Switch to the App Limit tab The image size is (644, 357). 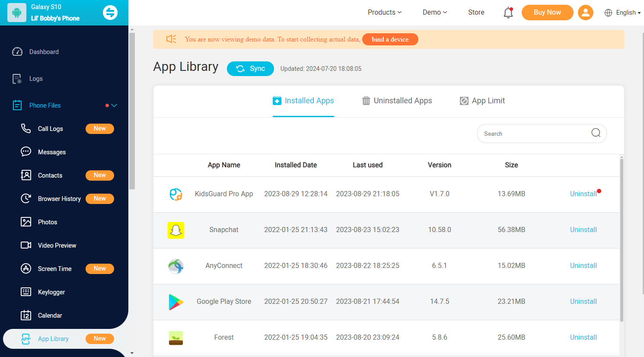(482, 101)
